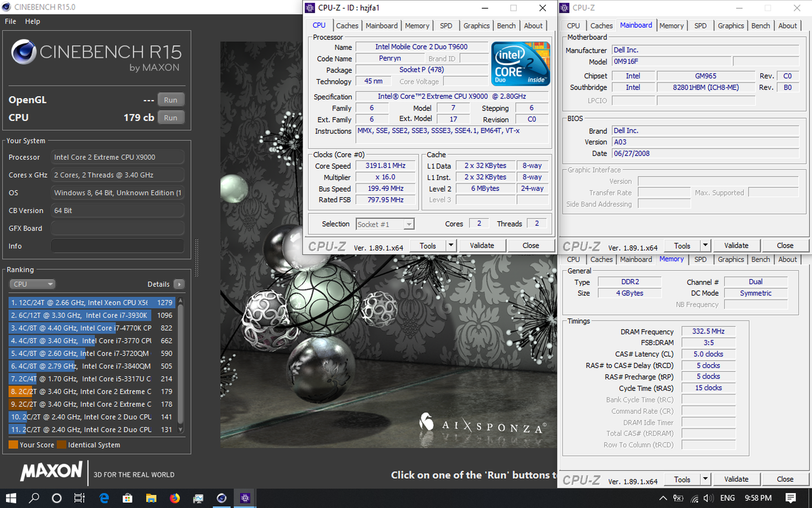This screenshot has width=812, height=508.
Task: Open Cinebench Help menu
Action: pos(32,21)
